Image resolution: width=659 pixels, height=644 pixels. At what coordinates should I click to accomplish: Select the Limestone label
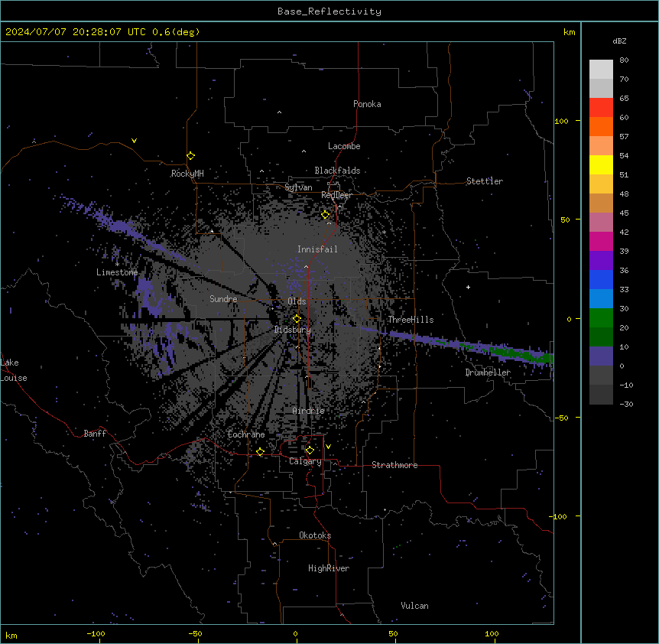coord(117,272)
